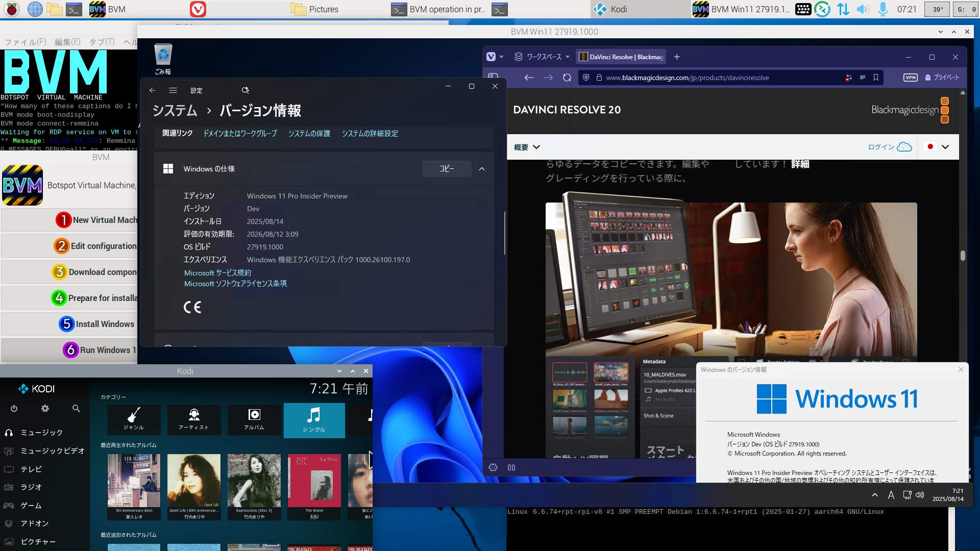Click the Vivaldi status bar settings gear icon
The height and width of the screenshot is (551, 980).
(x=493, y=467)
